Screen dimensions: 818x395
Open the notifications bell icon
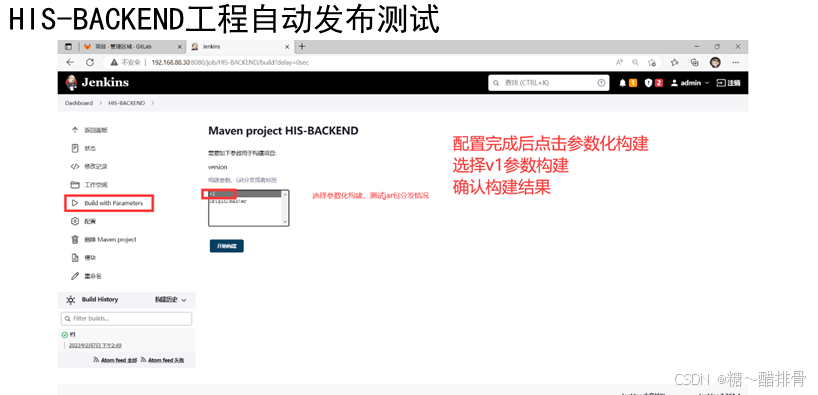coord(623,83)
